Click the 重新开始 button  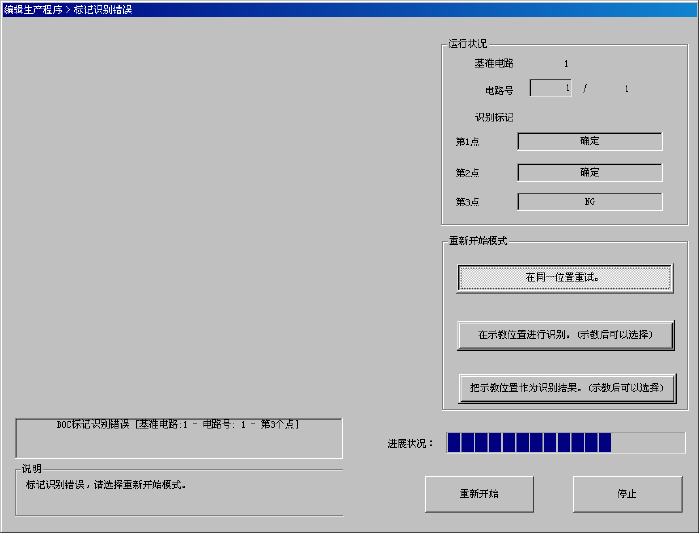[x=479, y=494]
